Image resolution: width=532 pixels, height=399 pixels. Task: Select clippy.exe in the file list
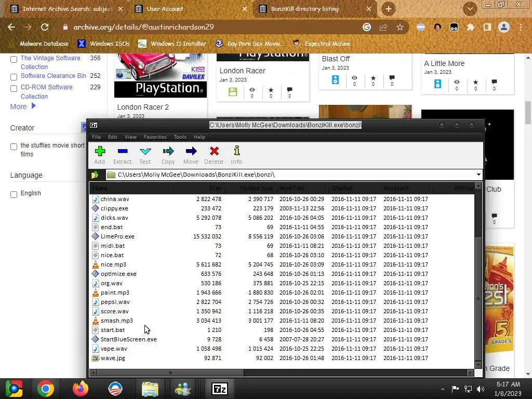tap(114, 208)
